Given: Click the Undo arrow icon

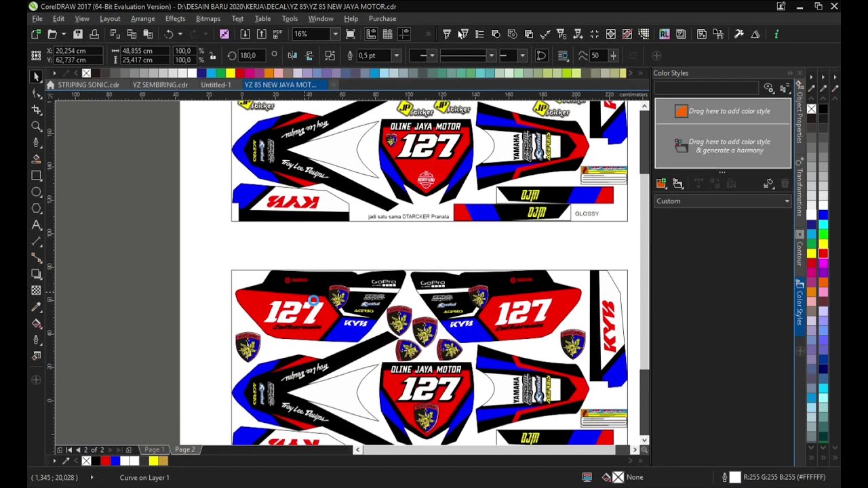Looking at the screenshot, I should 169,34.
